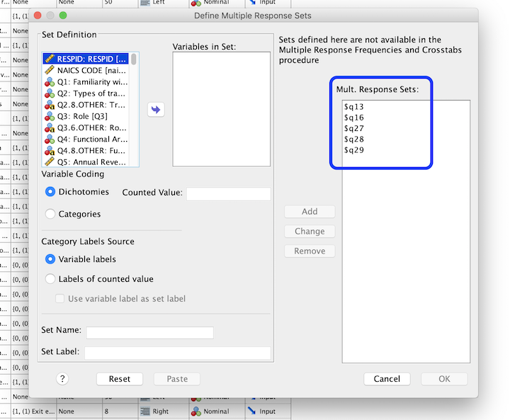Click the Set Label text field

coord(178,353)
